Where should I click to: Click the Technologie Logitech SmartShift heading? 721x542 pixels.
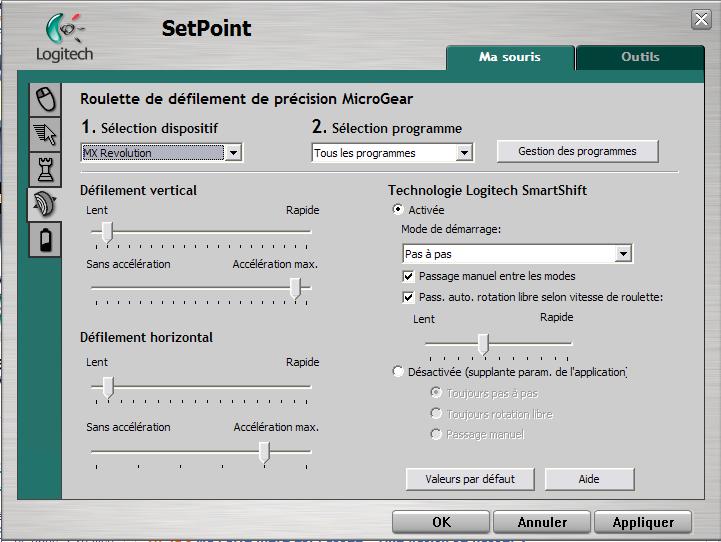point(487,190)
